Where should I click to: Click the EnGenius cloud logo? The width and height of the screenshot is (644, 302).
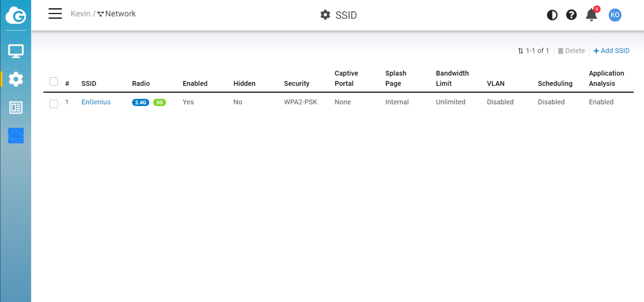tap(16, 15)
